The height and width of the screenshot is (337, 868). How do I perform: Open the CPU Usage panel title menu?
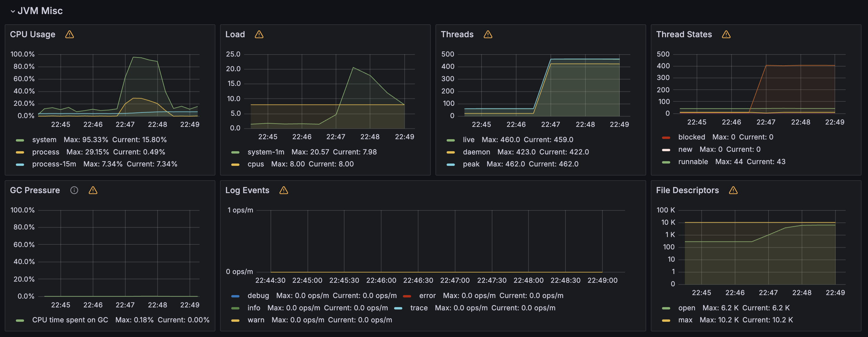pyautogui.click(x=32, y=34)
